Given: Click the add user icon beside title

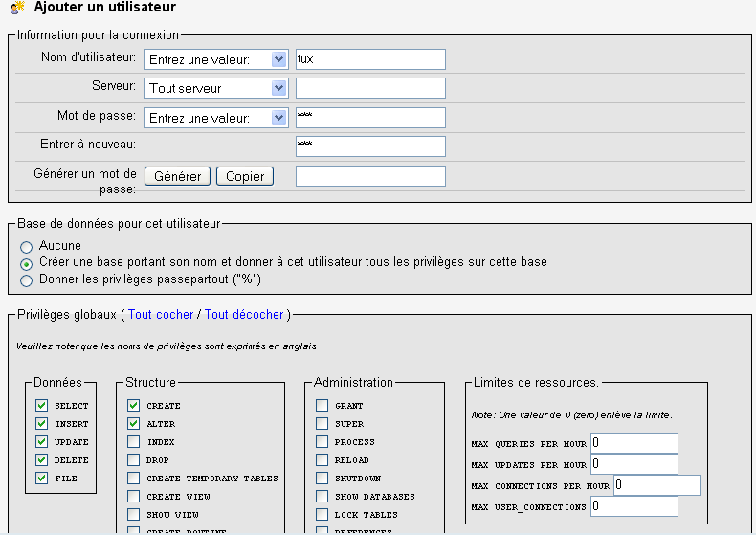Looking at the screenshot, I should 16,8.
